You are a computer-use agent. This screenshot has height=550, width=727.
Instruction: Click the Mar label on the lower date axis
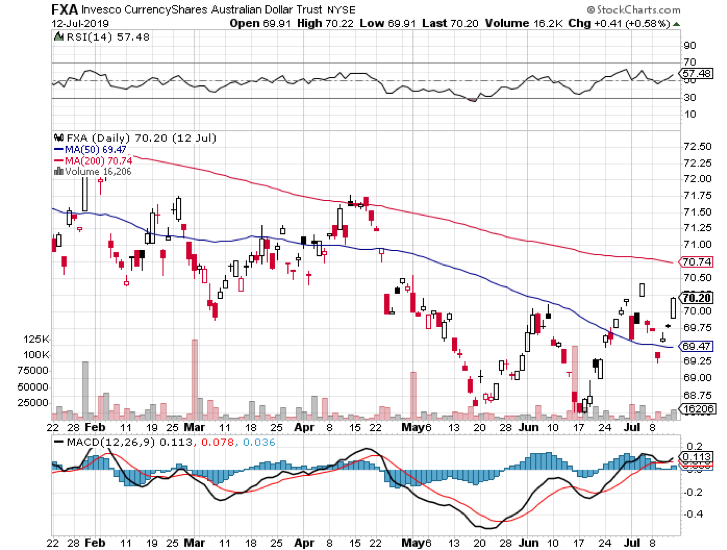coord(195,543)
